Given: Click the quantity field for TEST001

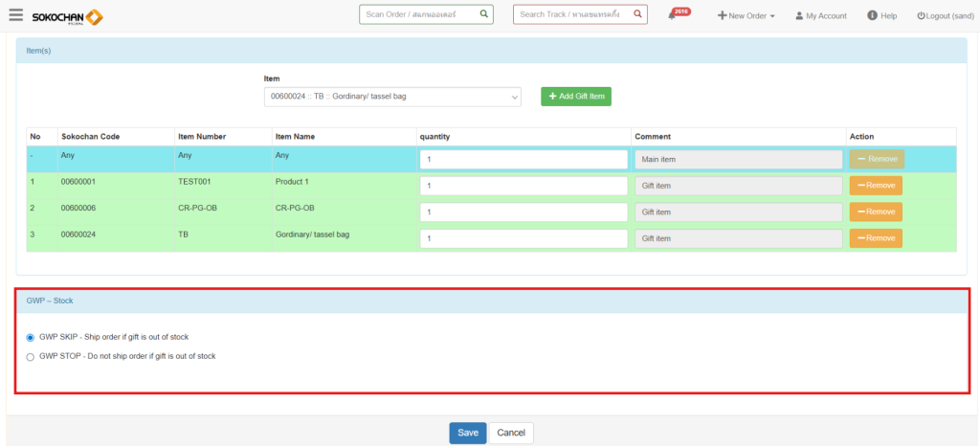Looking at the screenshot, I should (523, 186).
